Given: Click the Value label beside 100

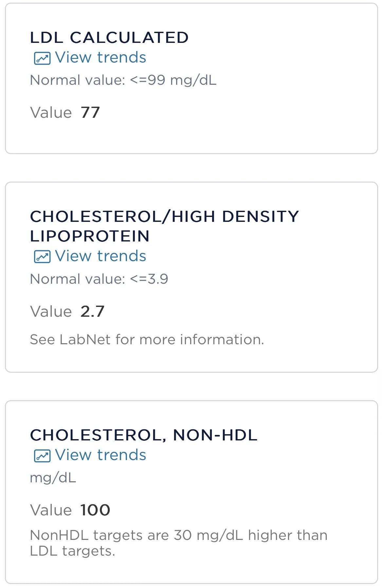Looking at the screenshot, I should click(x=51, y=510).
